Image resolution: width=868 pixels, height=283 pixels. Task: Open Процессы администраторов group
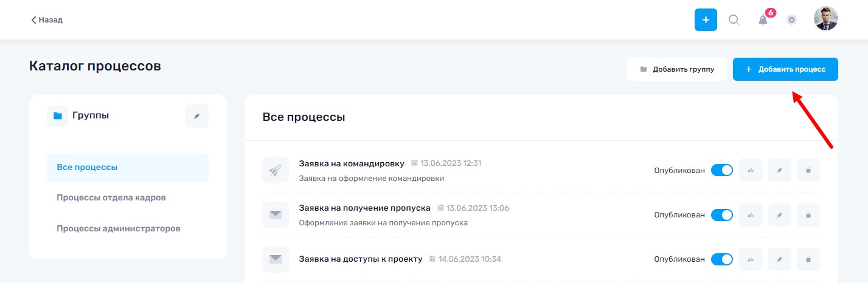tap(119, 229)
